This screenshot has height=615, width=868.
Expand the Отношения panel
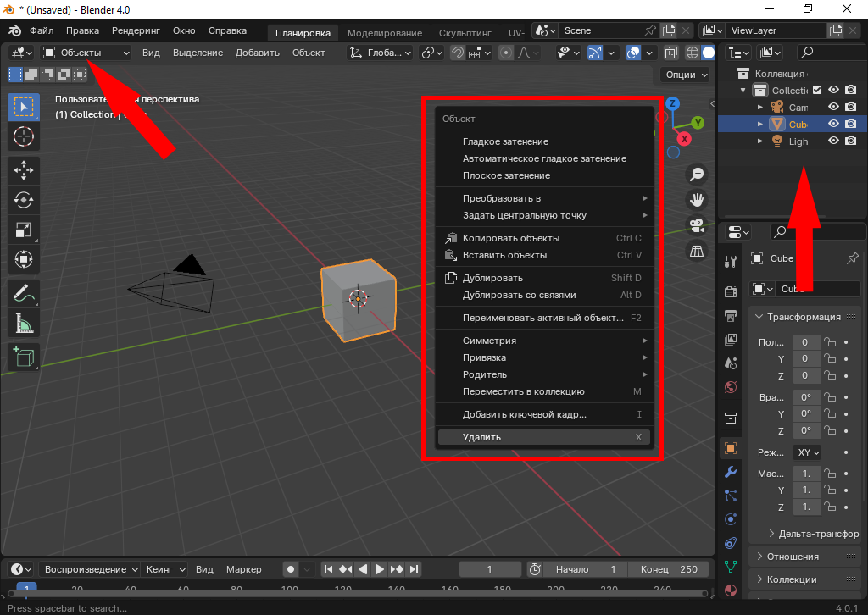point(793,557)
